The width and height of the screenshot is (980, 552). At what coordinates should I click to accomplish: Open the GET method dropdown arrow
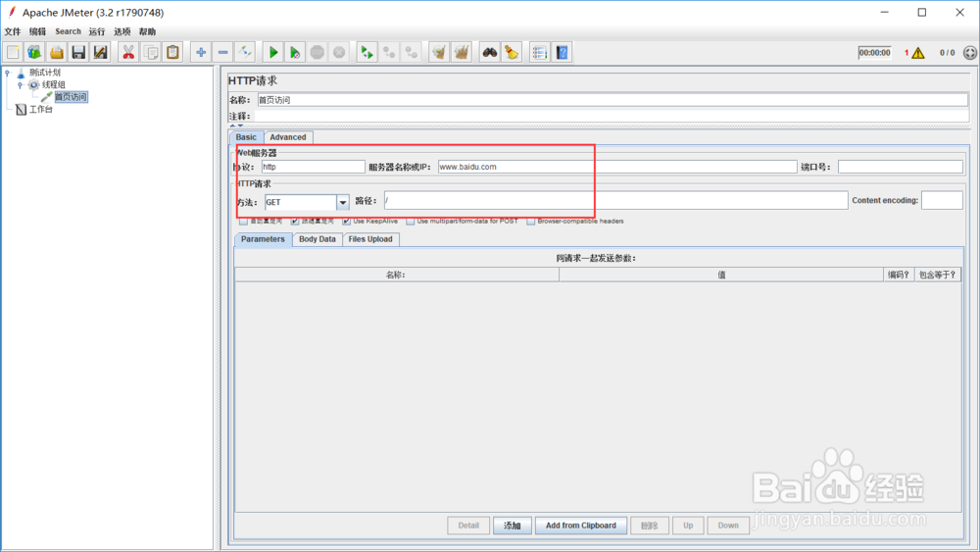pos(342,203)
